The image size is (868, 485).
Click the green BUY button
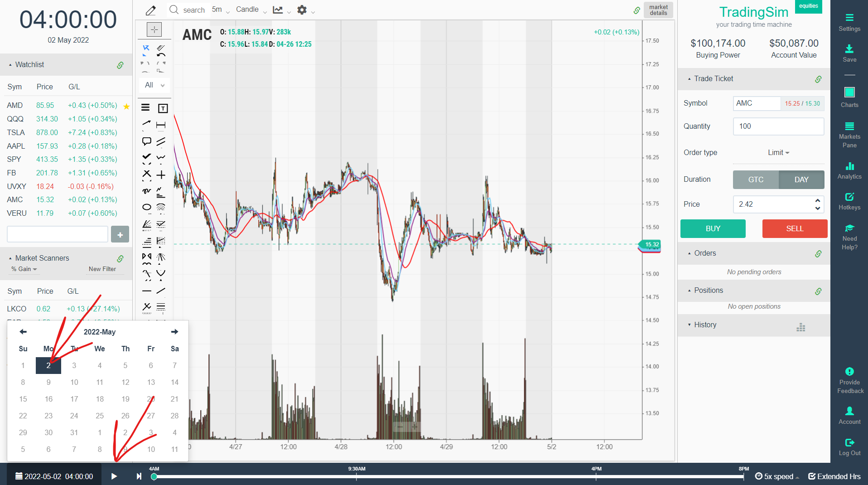tap(712, 228)
